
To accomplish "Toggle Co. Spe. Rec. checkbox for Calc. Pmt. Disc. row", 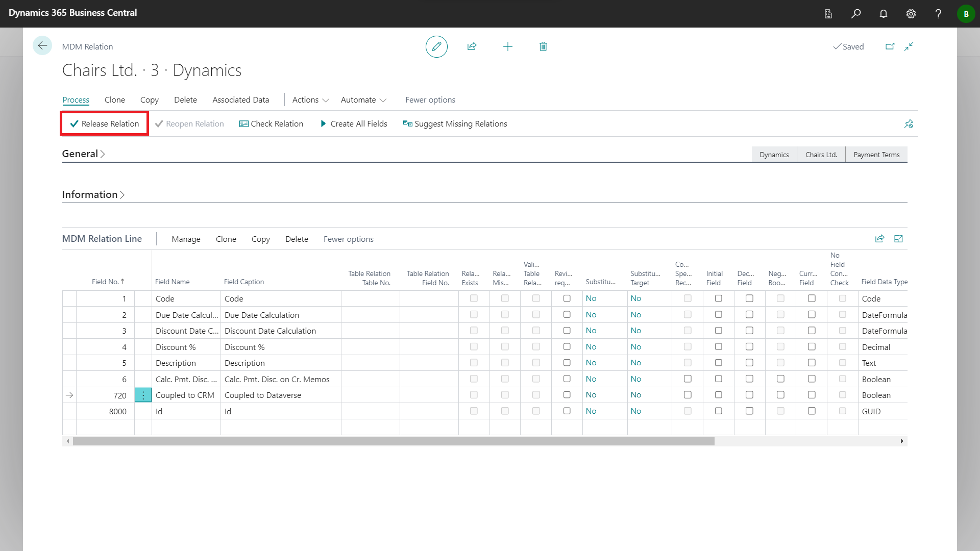I will click(688, 379).
